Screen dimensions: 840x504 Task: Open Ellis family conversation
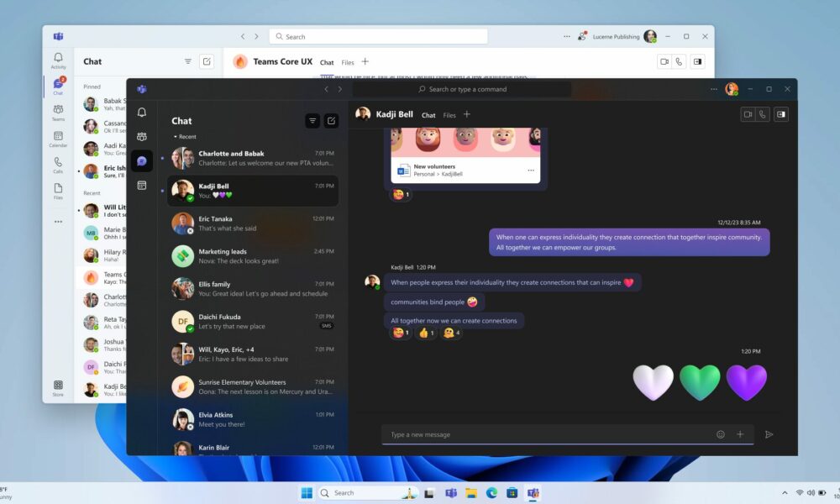tap(253, 289)
